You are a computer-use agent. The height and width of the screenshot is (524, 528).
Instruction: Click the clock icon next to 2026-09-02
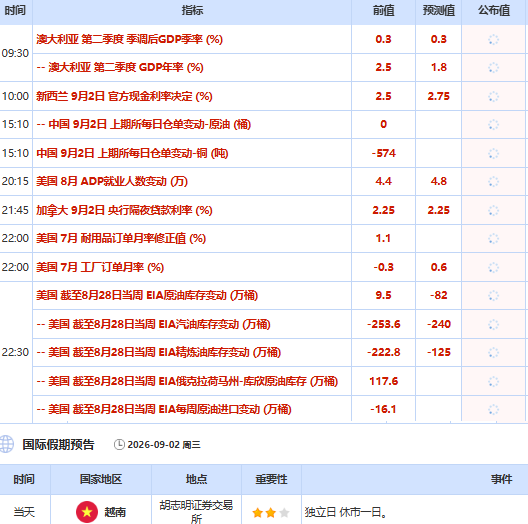tap(119, 445)
